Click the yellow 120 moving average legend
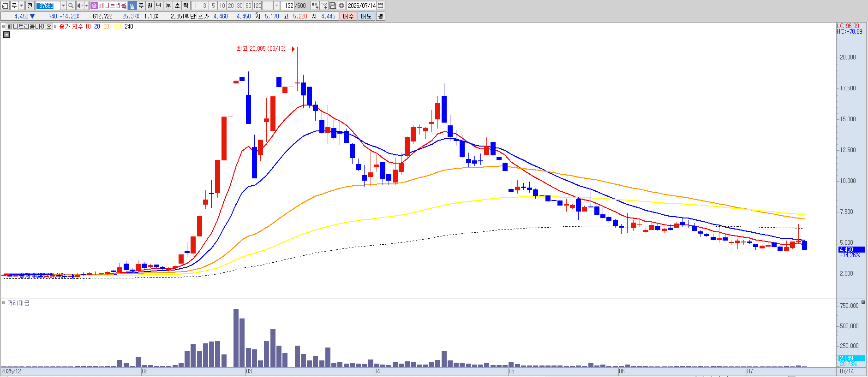The height and width of the screenshot is (377, 868). tap(117, 26)
